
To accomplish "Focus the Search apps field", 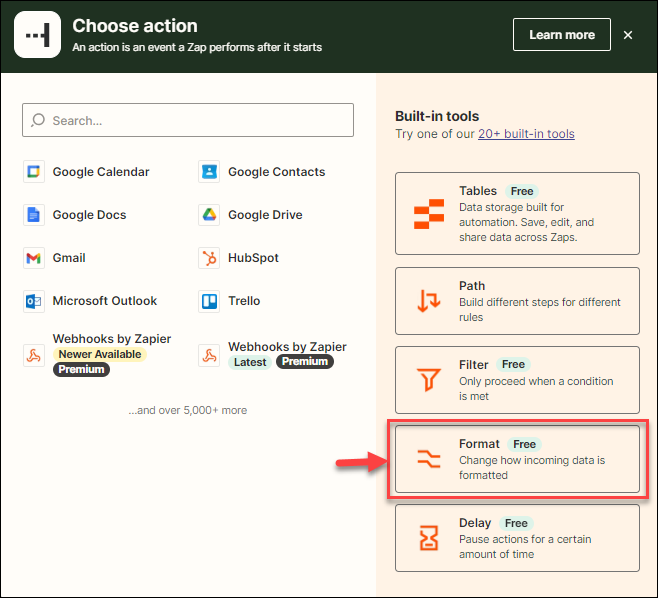I will pyautogui.click(x=188, y=120).
